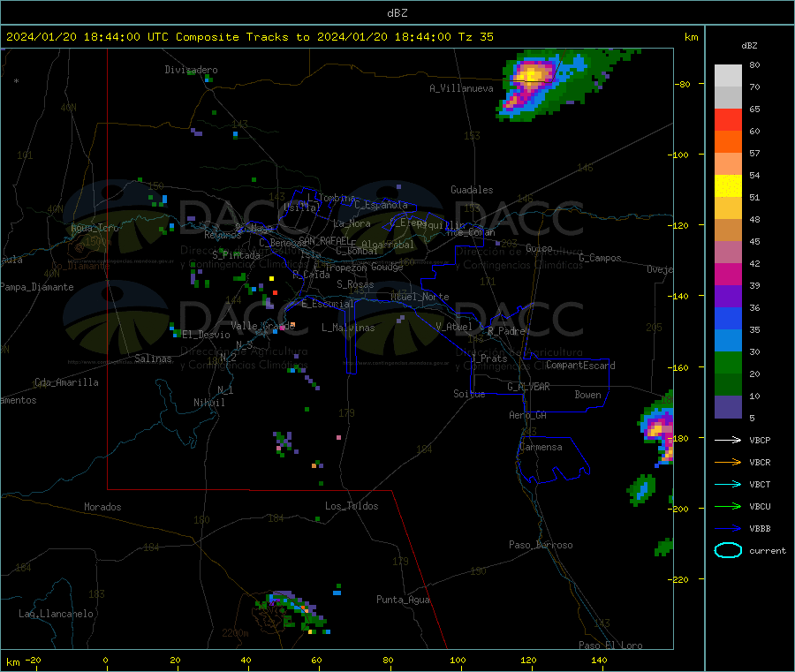Select the red 60-65 dBZ swatch

tap(728, 119)
